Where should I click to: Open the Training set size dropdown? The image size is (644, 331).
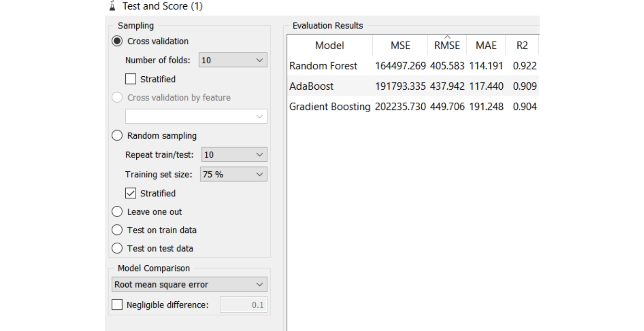[234, 174]
